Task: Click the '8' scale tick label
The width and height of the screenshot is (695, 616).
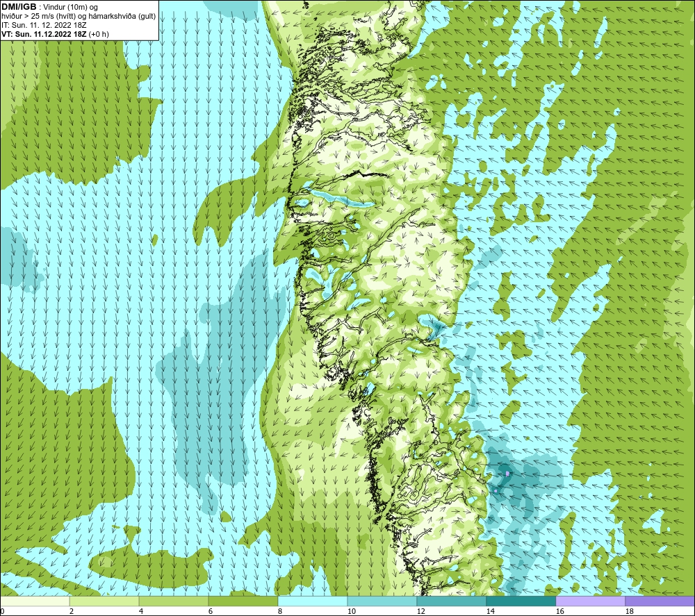Action: 280,611
